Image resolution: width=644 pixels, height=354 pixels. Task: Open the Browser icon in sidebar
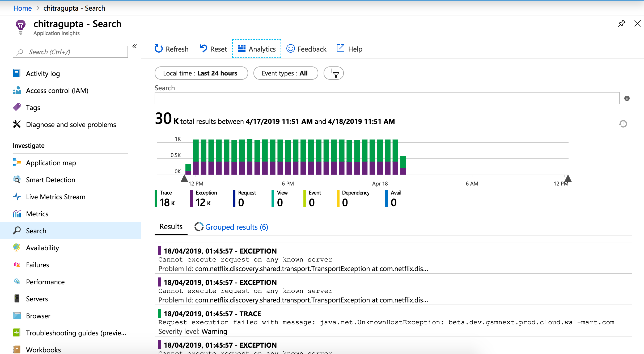point(17,316)
